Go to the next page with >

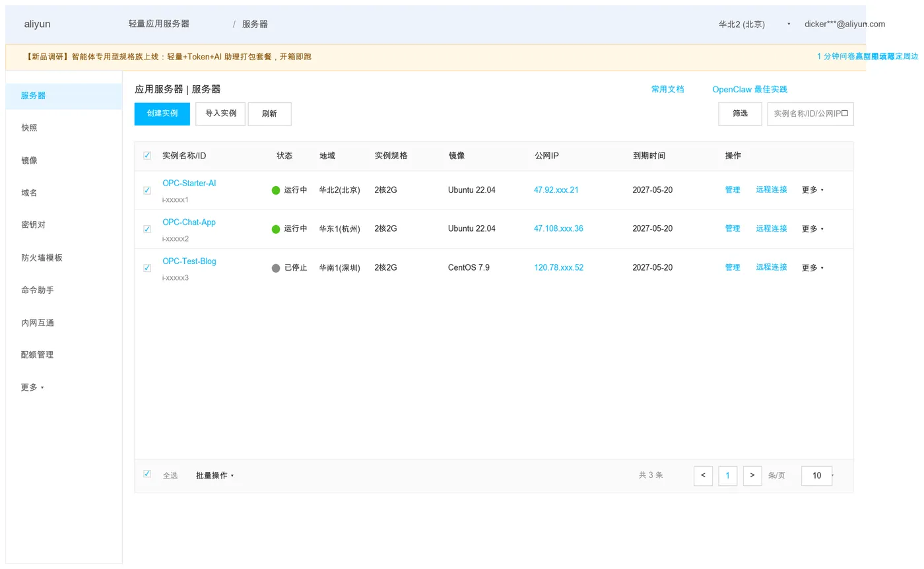click(x=752, y=476)
